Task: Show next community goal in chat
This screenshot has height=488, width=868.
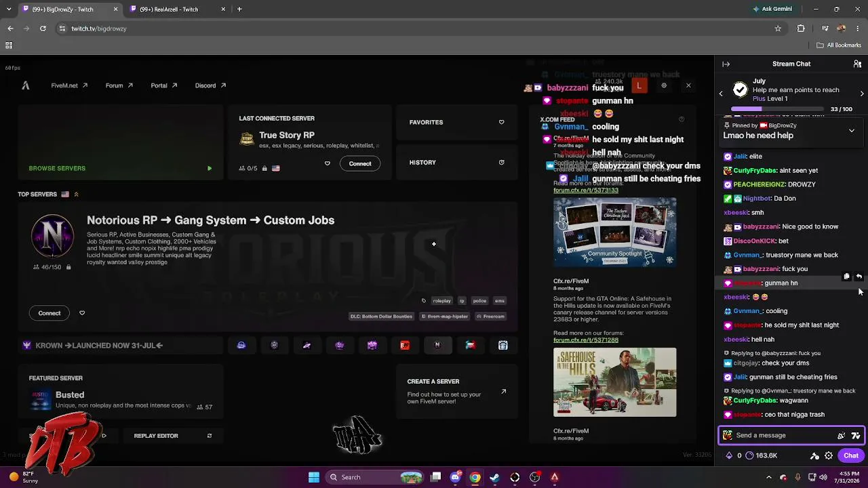Action: pyautogui.click(x=862, y=94)
